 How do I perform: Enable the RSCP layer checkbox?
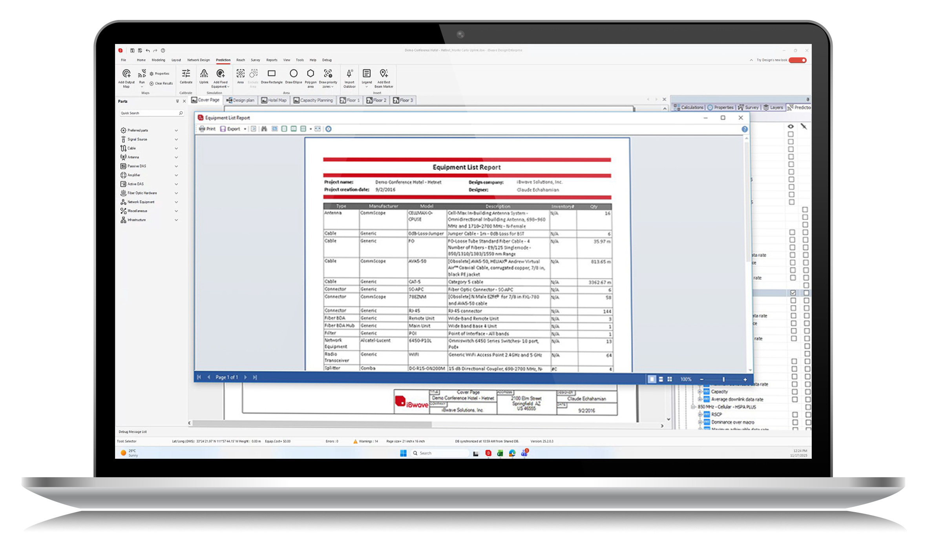(x=795, y=414)
